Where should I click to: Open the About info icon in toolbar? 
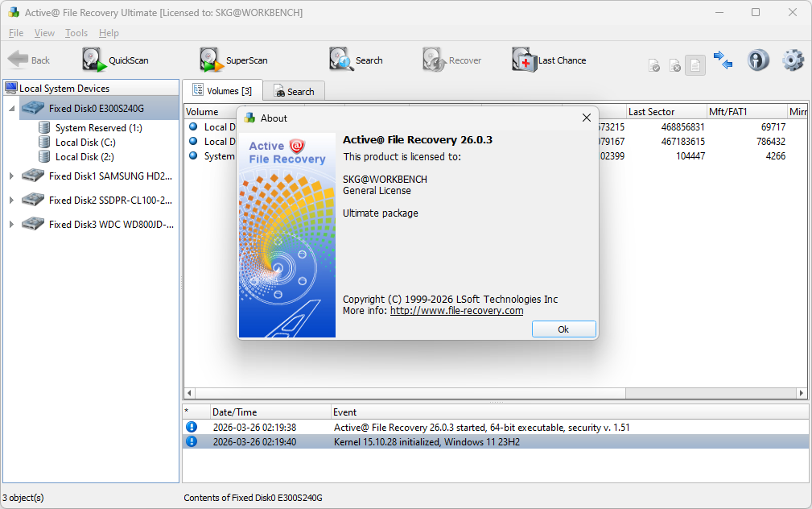click(x=757, y=60)
